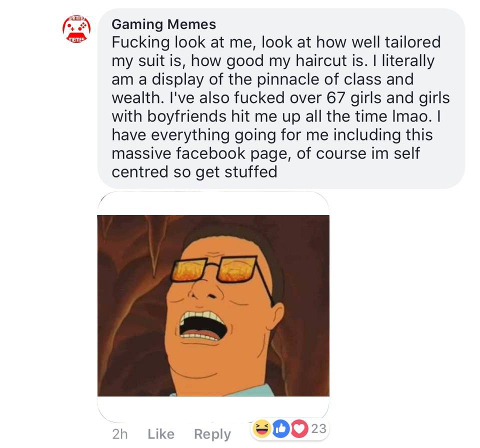Open the 2h comment timestamp link

[x=119, y=434]
